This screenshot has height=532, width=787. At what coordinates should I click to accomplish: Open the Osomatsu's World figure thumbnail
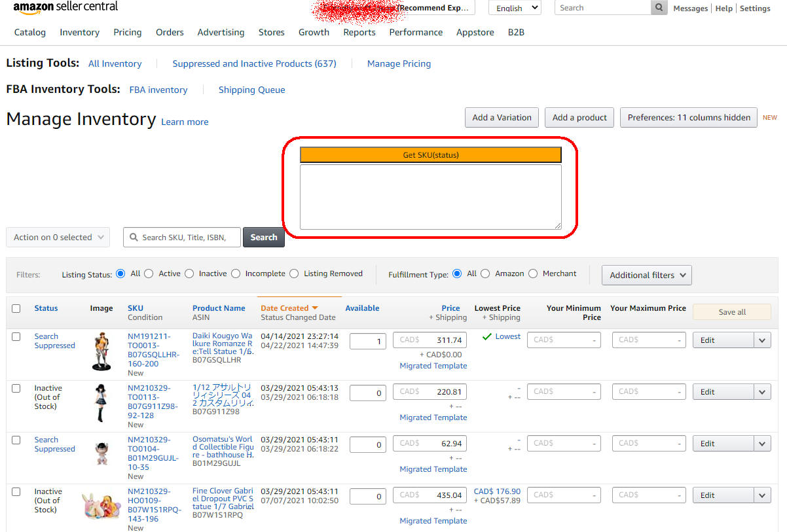click(x=101, y=453)
